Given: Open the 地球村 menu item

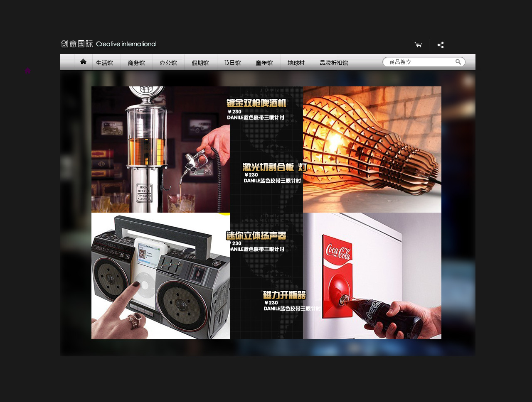Looking at the screenshot, I should tap(296, 63).
